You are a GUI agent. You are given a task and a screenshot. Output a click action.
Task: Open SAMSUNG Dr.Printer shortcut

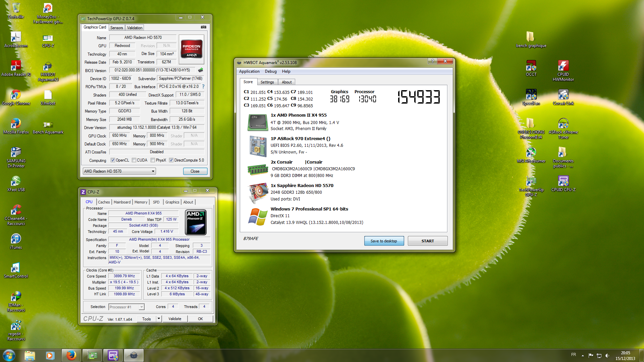pos(16,157)
